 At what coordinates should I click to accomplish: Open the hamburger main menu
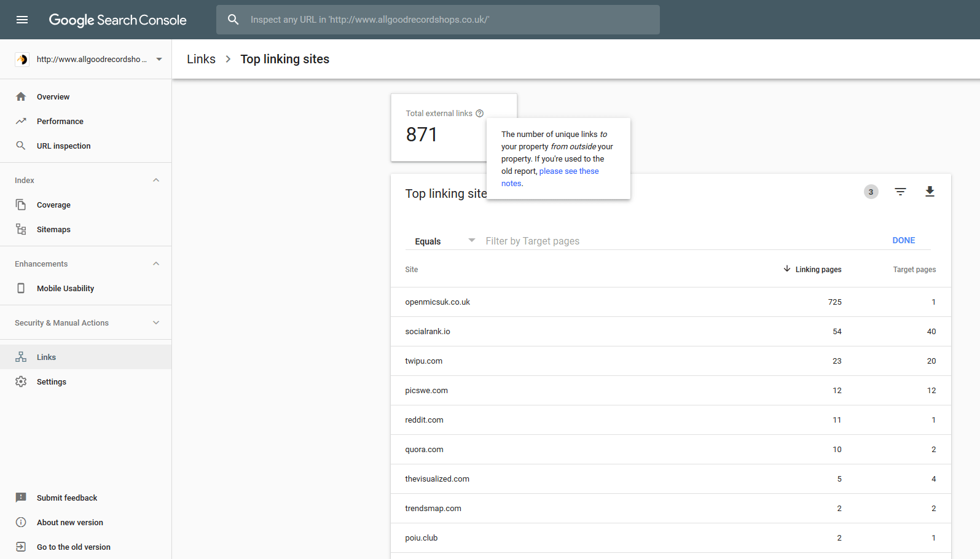point(22,20)
